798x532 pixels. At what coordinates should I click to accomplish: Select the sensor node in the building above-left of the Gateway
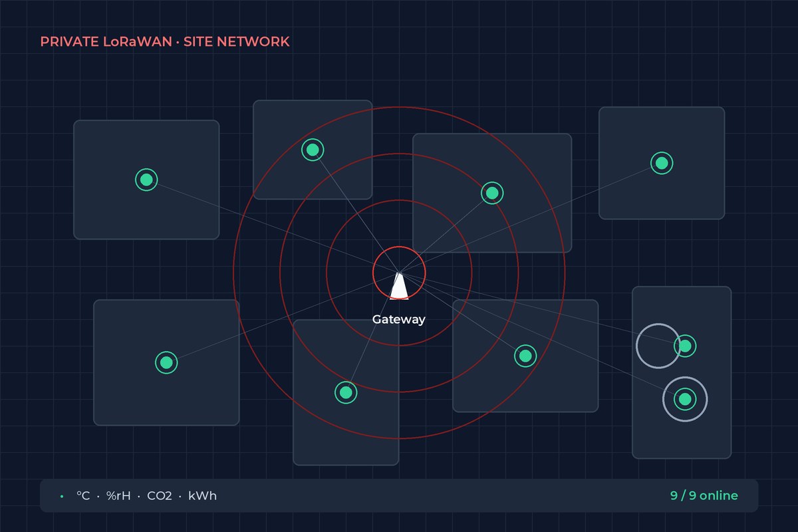313,150
